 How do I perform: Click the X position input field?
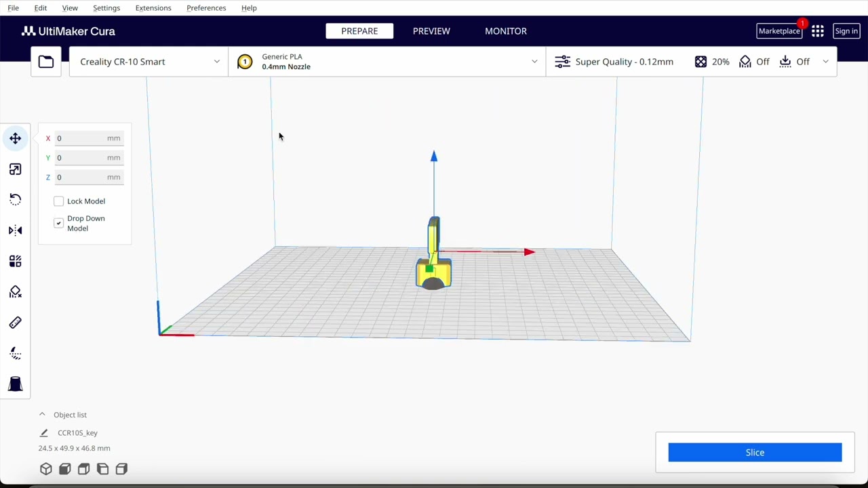tap(88, 138)
